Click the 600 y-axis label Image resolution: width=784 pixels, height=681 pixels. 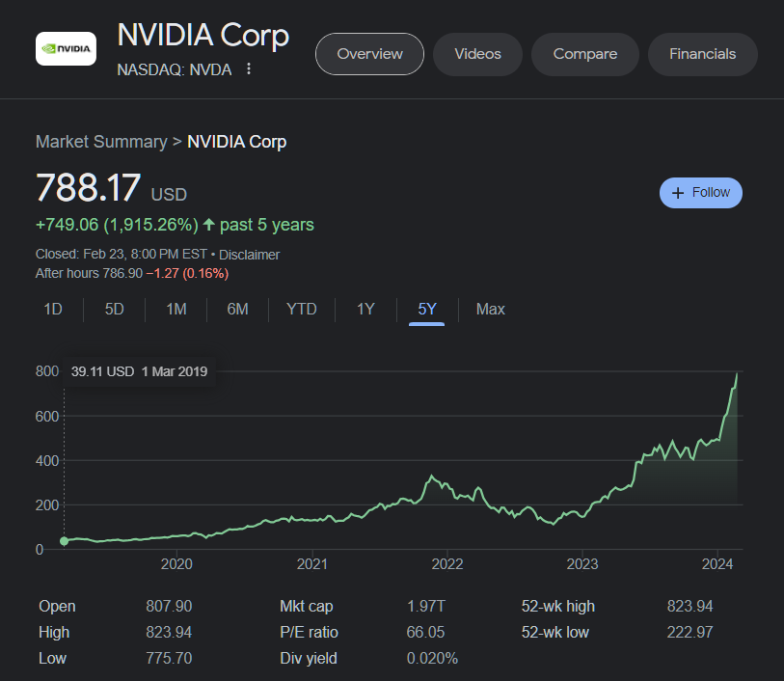47,416
